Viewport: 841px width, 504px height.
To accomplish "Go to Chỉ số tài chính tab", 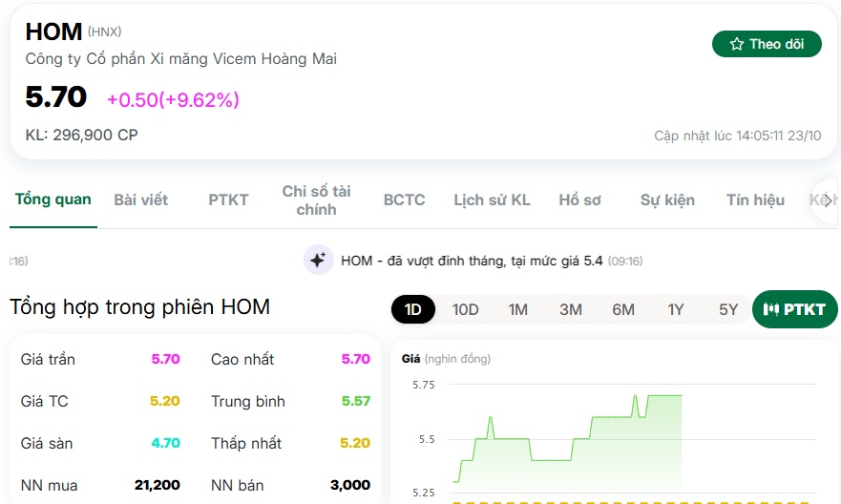I will [316, 200].
